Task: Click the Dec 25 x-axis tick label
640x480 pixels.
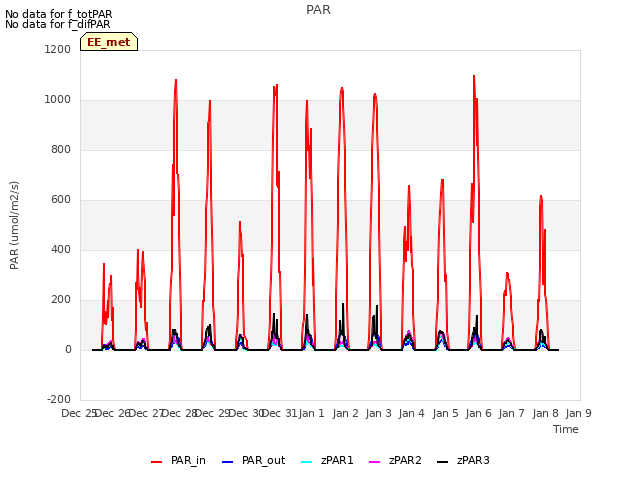Action: (79, 413)
